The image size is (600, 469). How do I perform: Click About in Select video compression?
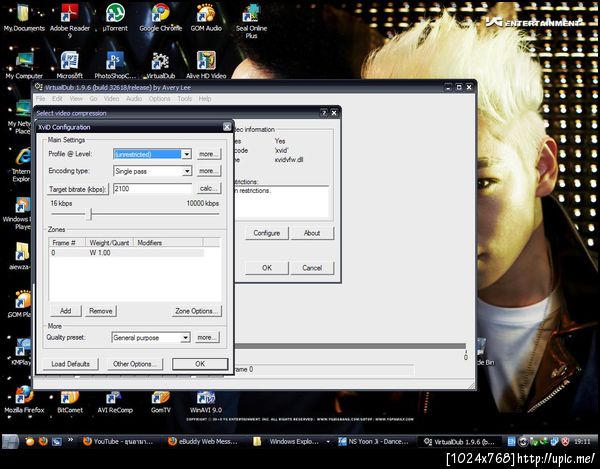click(312, 233)
